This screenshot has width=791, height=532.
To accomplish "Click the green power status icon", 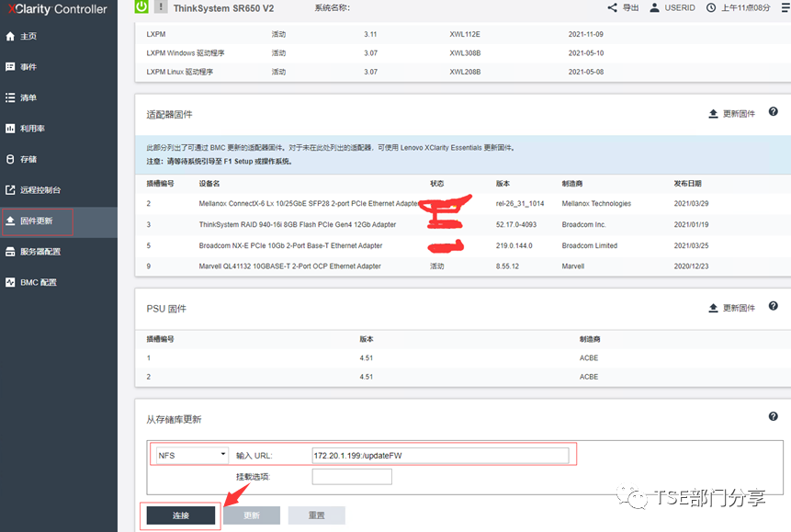I will click(141, 6).
